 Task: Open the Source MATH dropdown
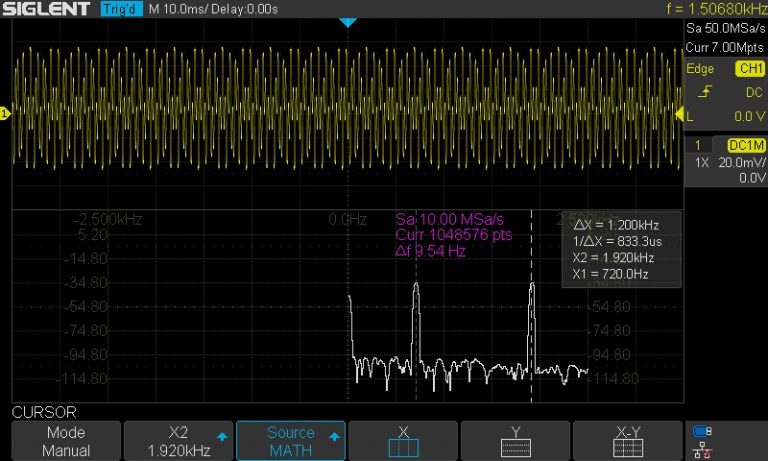click(x=291, y=441)
